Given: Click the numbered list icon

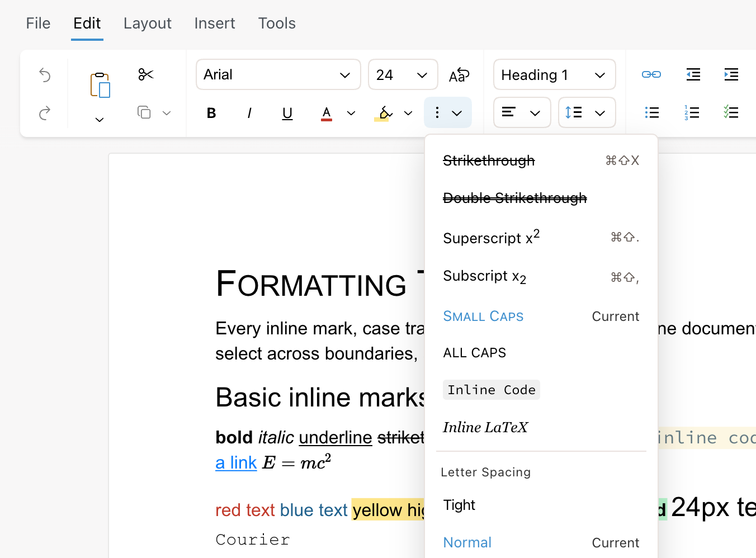Looking at the screenshot, I should pyautogui.click(x=692, y=112).
